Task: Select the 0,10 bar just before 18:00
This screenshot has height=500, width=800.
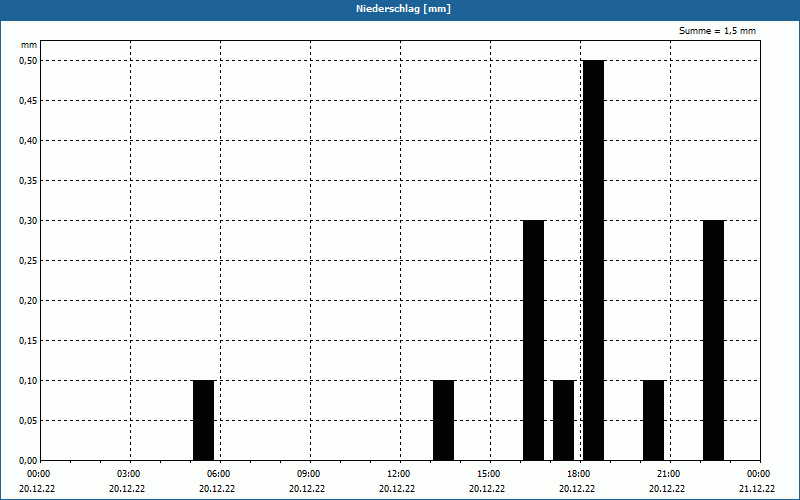Action: point(563,420)
